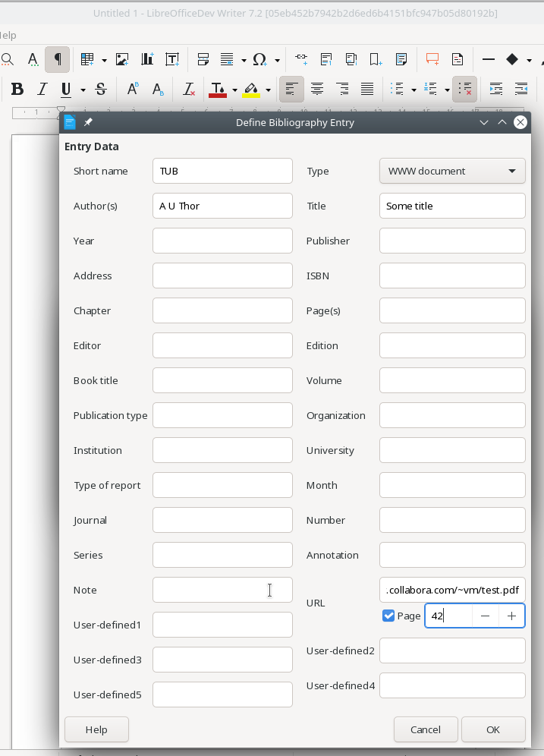544x756 pixels.
Task: Click the Special Character omega icon
Action: click(x=260, y=59)
